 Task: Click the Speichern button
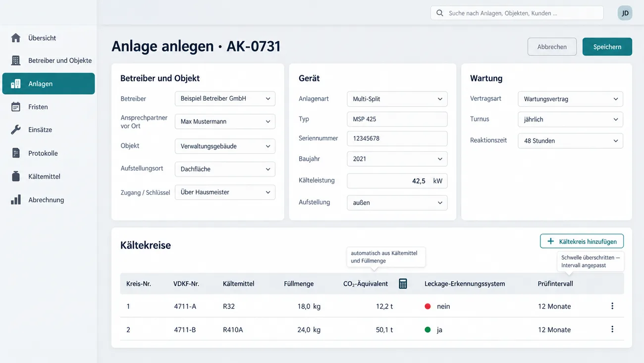pos(607,47)
